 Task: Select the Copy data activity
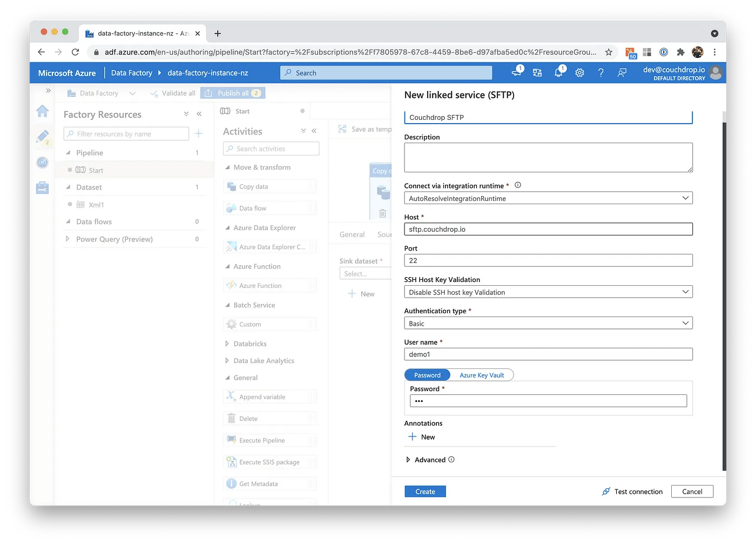[x=270, y=186]
